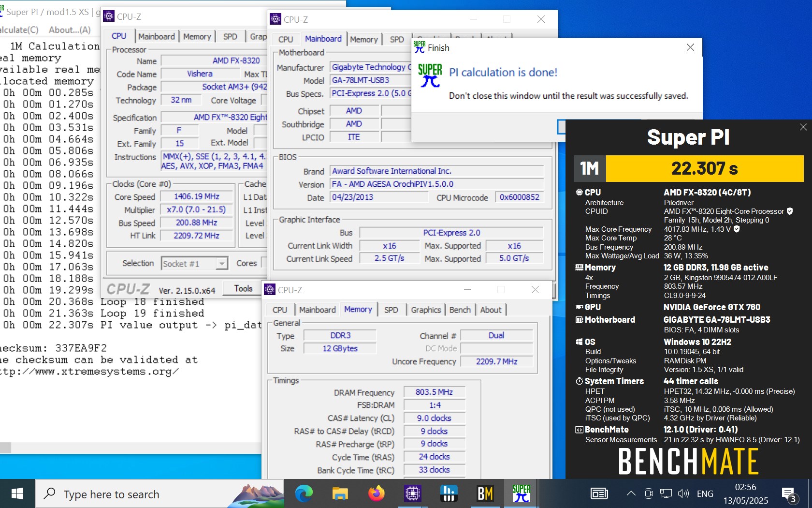The height and width of the screenshot is (508, 812).
Task: Click the Super PI horizontal scrollbar
Action: [x=130, y=448]
